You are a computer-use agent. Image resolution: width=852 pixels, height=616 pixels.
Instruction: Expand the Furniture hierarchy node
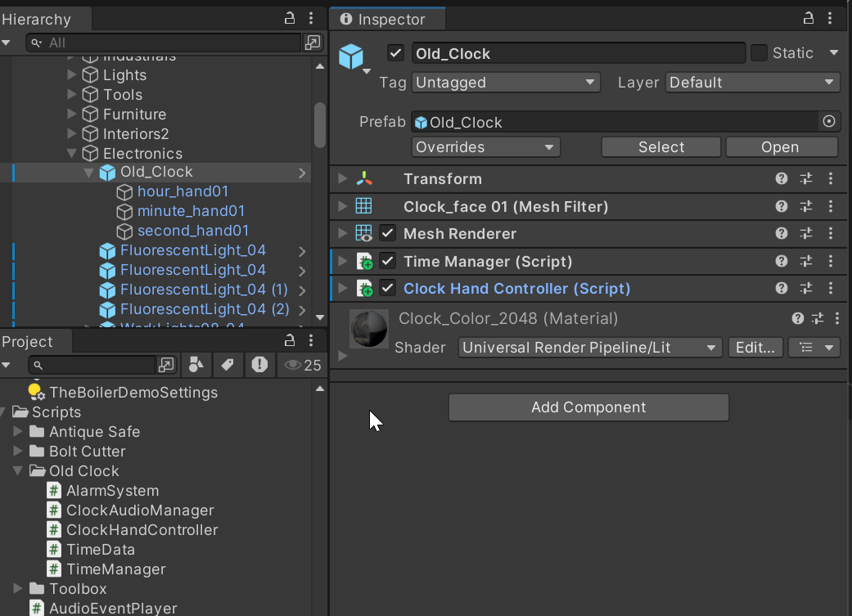tap(71, 114)
